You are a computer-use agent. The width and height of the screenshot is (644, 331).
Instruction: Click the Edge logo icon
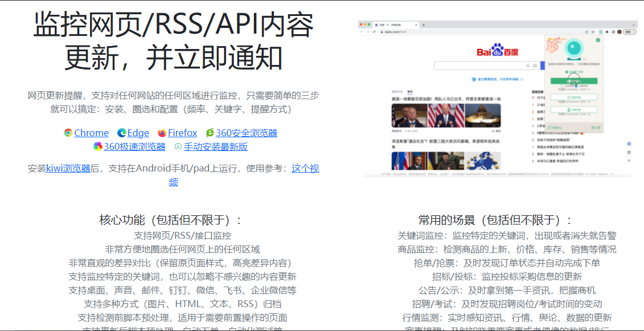(x=122, y=133)
